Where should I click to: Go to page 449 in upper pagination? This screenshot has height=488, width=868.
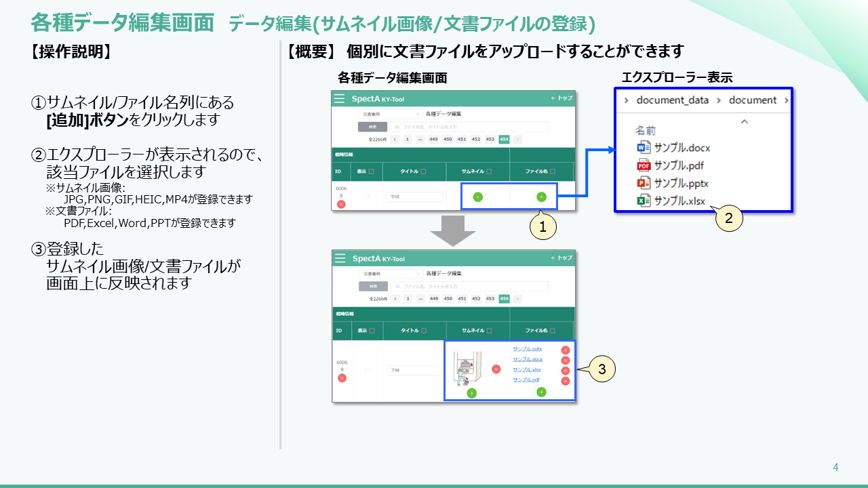click(x=433, y=139)
